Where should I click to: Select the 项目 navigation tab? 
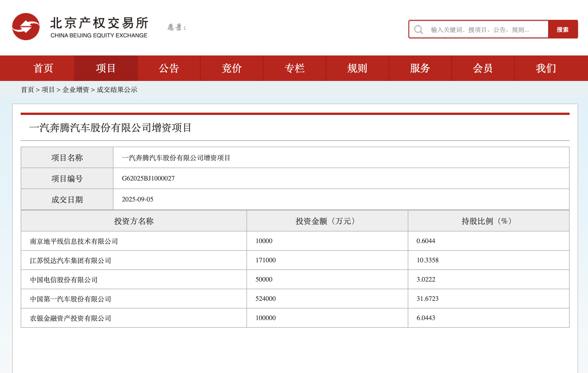tap(106, 68)
